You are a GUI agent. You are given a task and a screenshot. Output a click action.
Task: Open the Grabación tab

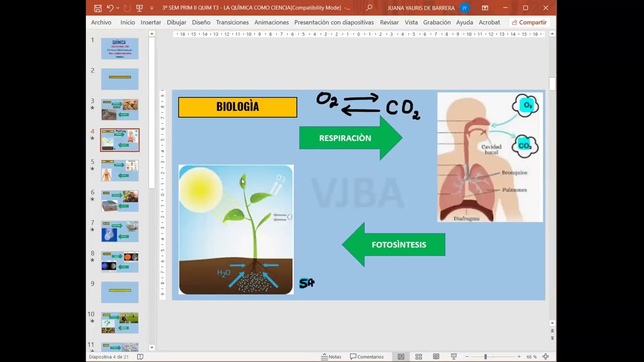pyautogui.click(x=437, y=23)
